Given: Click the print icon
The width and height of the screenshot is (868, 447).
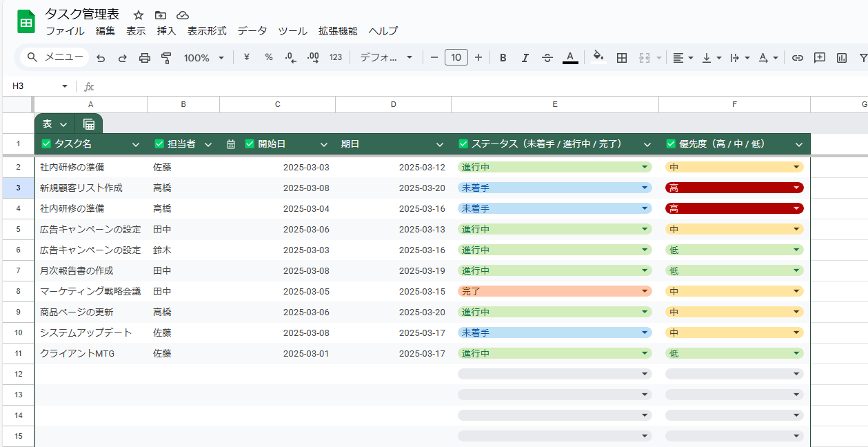Looking at the screenshot, I should pyautogui.click(x=145, y=58).
